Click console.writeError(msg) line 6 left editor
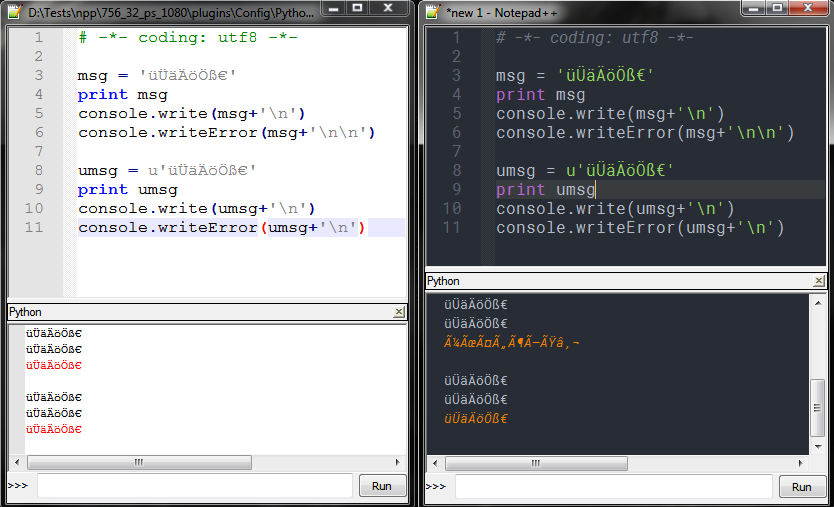Image resolution: width=834 pixels, height=507 pixels. tap(227, 132)
